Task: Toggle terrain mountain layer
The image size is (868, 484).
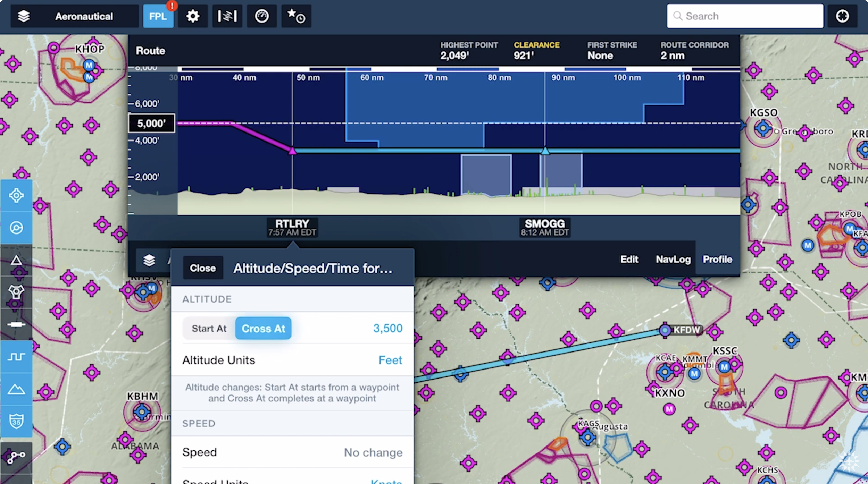Action: click(x=16, y=389)
